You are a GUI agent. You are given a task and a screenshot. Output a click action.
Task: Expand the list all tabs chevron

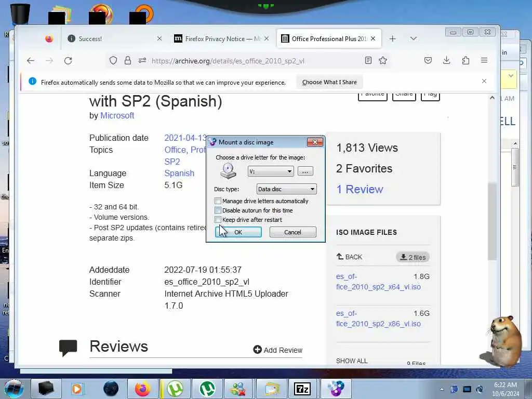click(413, 38)
